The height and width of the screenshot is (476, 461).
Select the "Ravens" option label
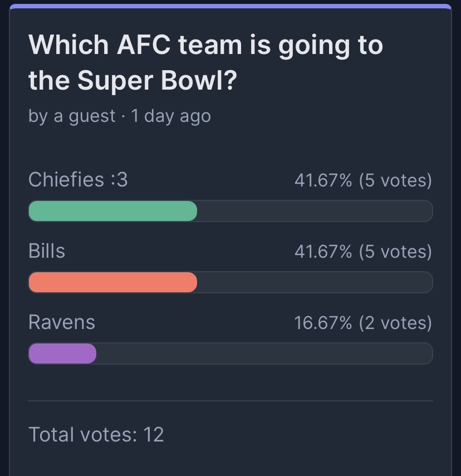pyautogui.click(x=62, y=322)
